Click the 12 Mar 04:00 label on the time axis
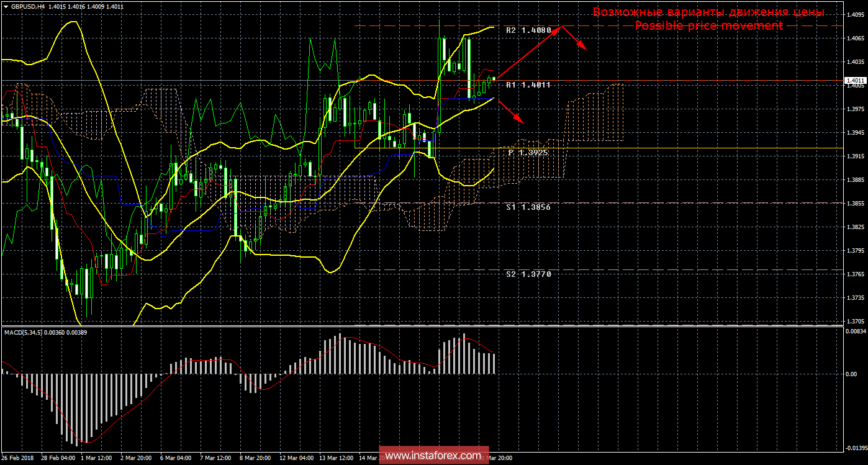 point(296,458)
